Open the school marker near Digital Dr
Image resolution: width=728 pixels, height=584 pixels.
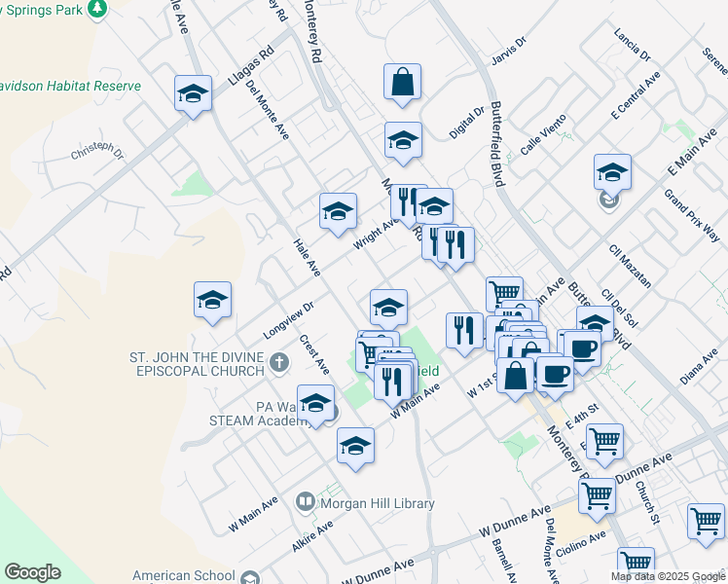coord(404,141)
